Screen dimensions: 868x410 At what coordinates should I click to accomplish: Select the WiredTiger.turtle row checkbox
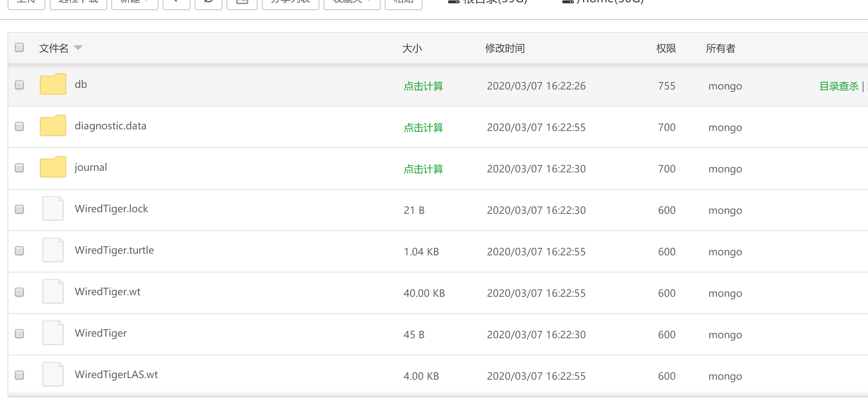click(19, 251)
